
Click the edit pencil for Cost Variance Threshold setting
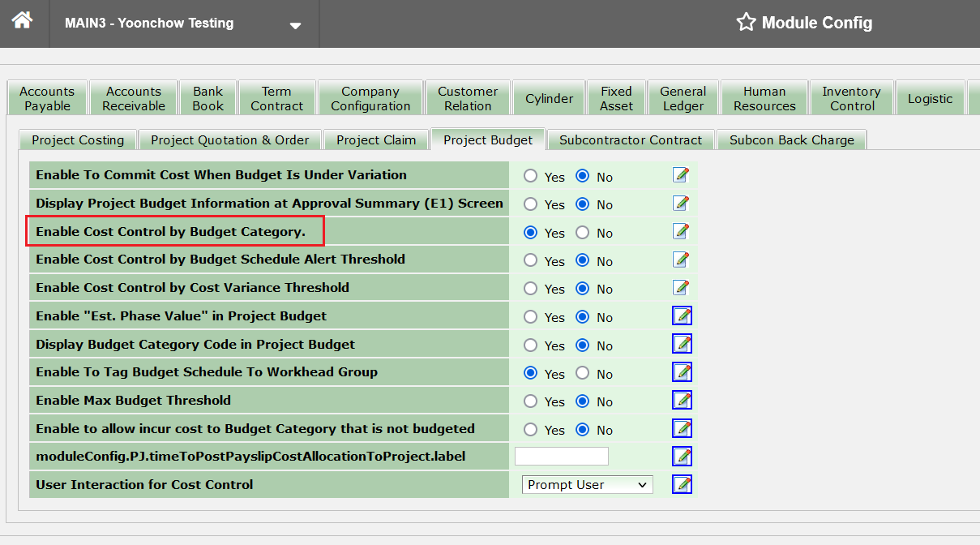(681, 288)
